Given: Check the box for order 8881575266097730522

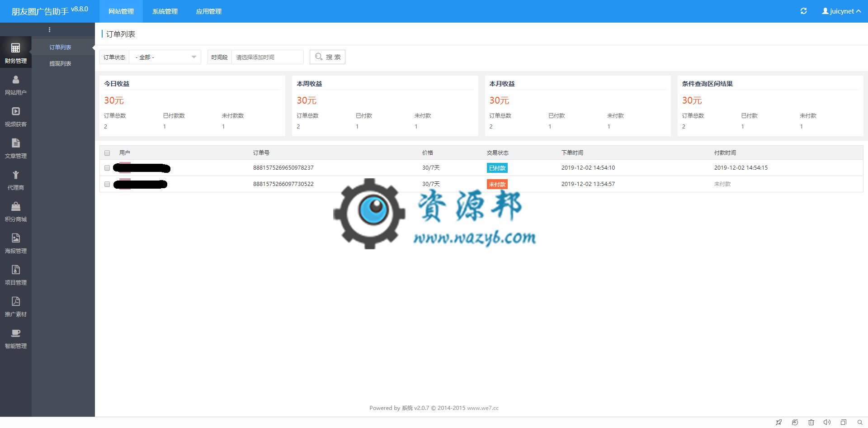Looking at the screenshot, I should [x=107, y=184].
